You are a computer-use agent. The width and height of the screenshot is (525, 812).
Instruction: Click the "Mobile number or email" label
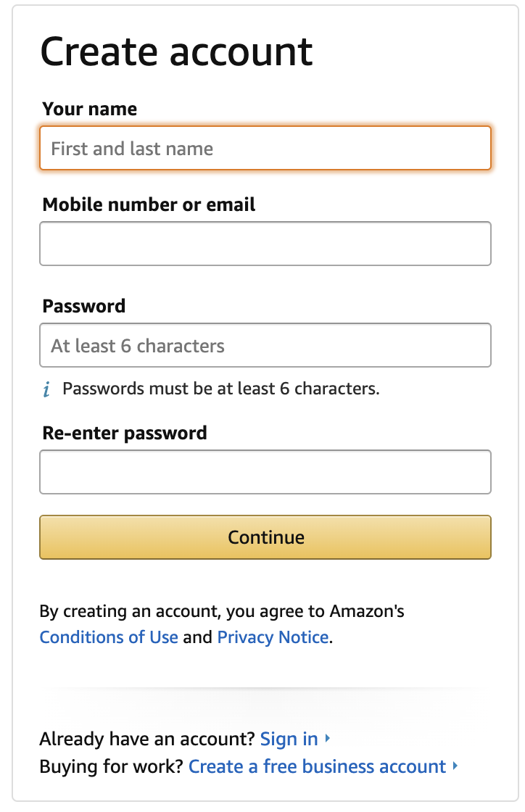149,204
